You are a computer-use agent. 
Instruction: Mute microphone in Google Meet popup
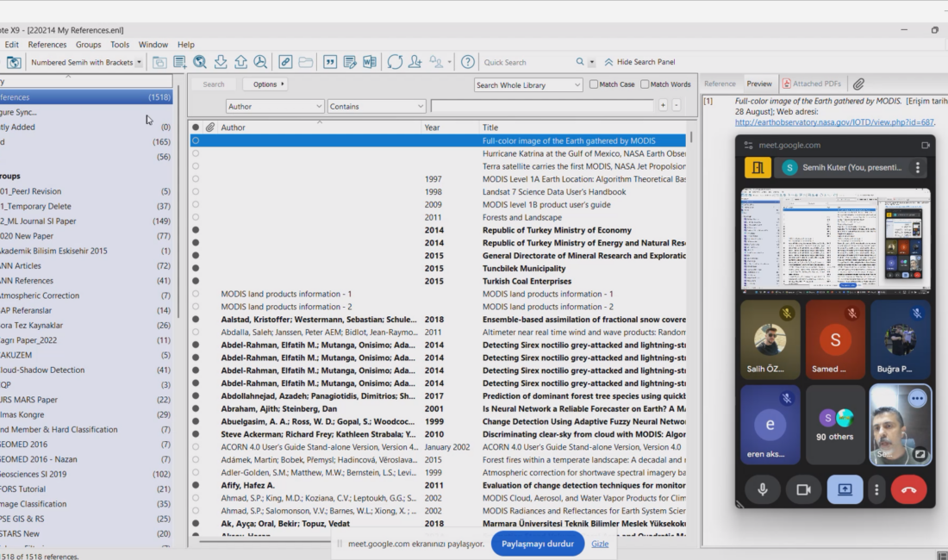coord(763,489)
